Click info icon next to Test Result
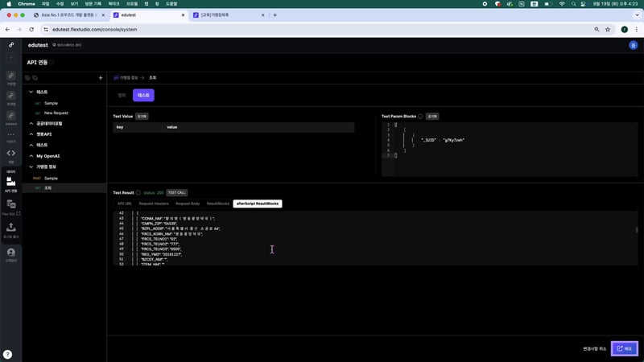The image size is (644, 362). 138,192
